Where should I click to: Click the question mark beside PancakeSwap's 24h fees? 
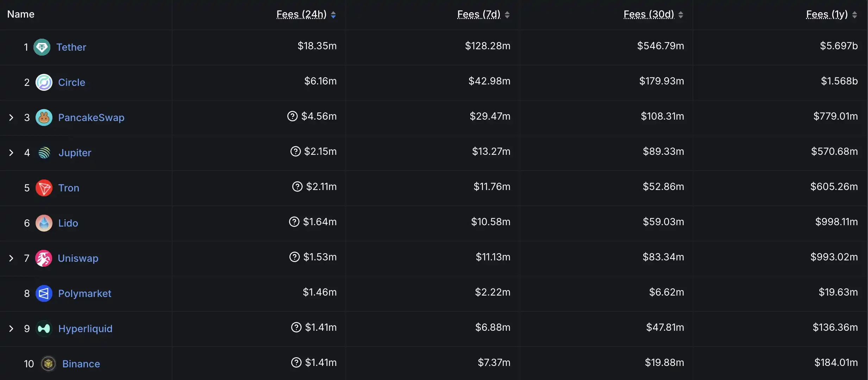pos(293,116)
